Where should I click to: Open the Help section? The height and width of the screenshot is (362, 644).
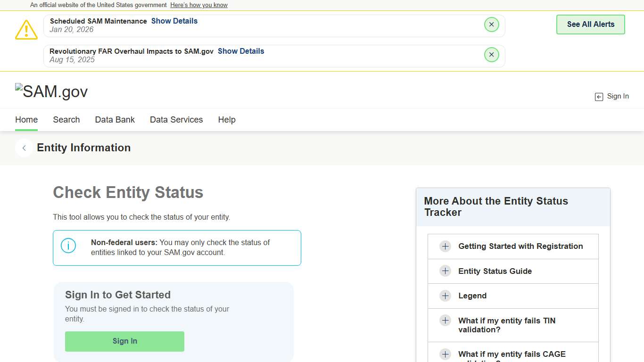227,120
